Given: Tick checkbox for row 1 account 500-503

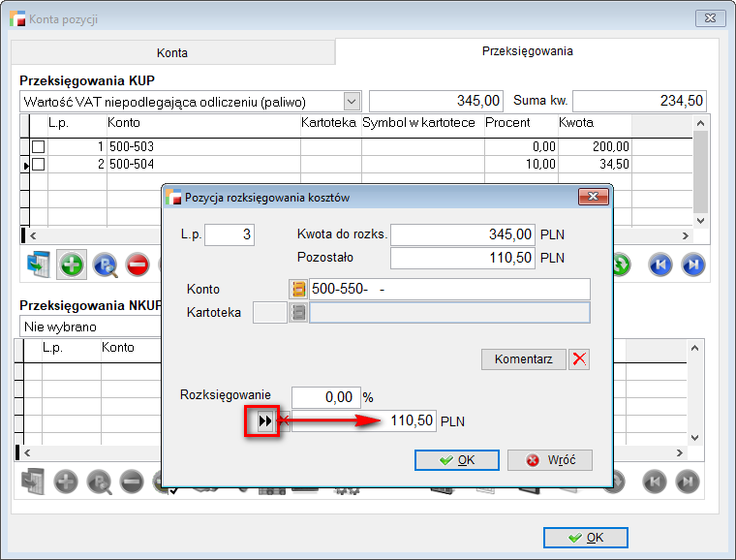Looking at the screenshot, I should pyautogui.click(x=38, y=146).
